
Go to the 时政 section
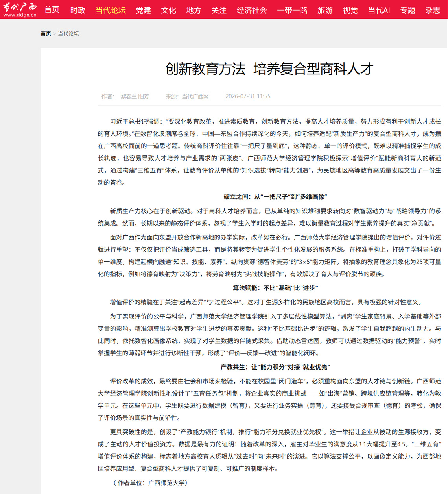point(78,10)
